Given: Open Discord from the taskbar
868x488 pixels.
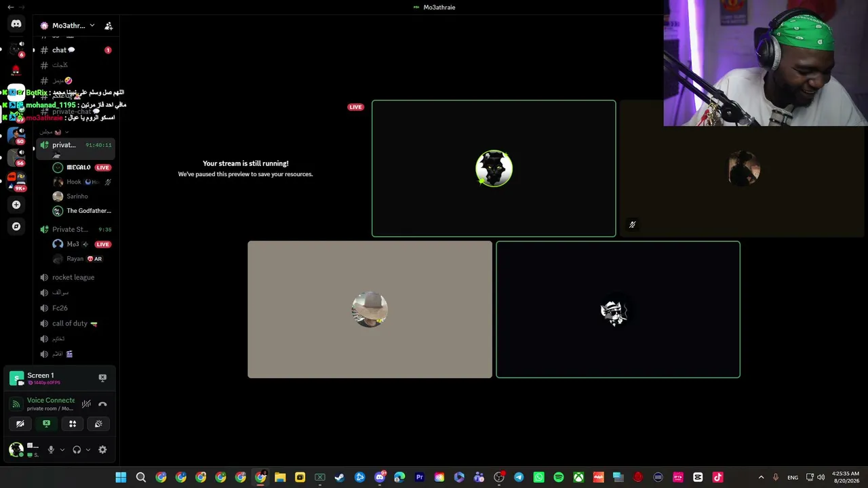Looking at the screenshot, I should point(380,477).
